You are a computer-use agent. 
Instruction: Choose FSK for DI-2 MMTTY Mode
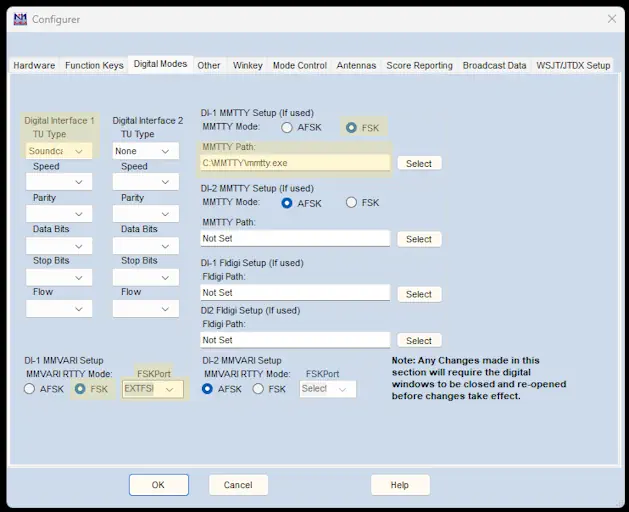click(351, 203)
